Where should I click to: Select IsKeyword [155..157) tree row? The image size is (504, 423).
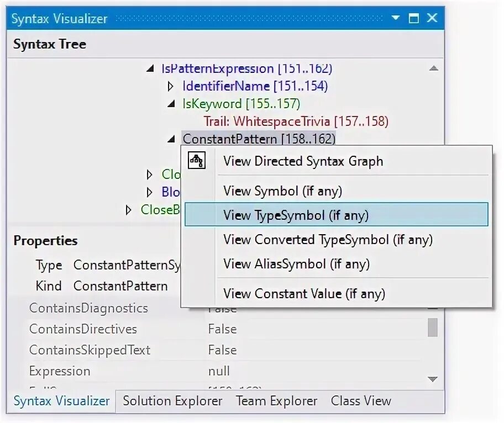241,104
